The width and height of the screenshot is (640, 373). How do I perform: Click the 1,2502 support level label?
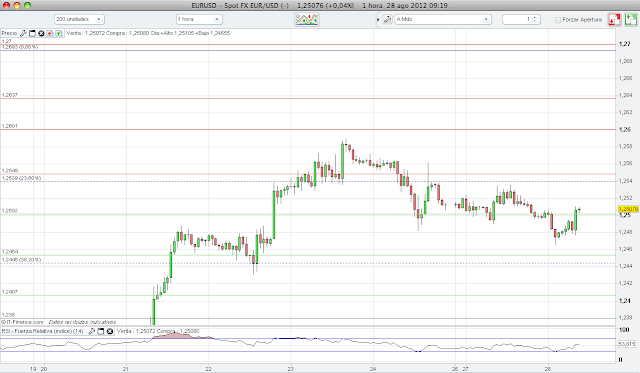[x=10, y=211]
